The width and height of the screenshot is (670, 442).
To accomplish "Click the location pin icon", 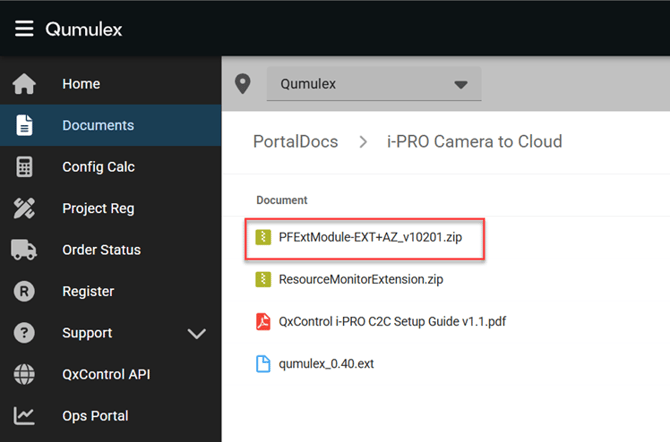I will (242, 84).
